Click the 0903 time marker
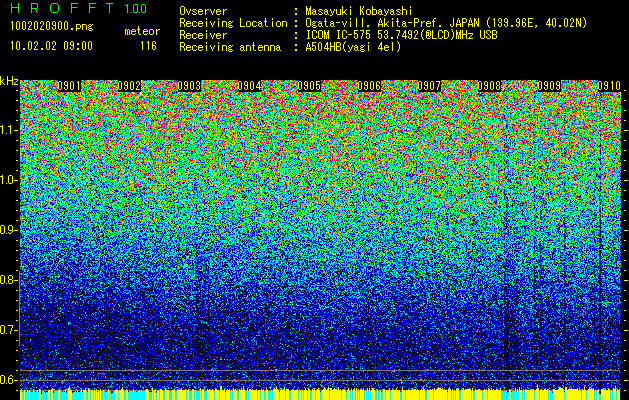Viewport: 629px width, 400px height. tap(189, 86)
